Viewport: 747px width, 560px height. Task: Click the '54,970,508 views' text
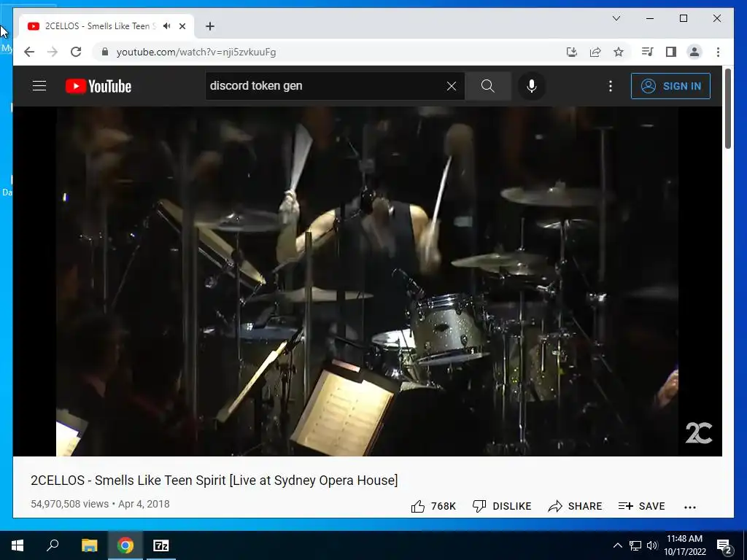click(x=69, y=504)
